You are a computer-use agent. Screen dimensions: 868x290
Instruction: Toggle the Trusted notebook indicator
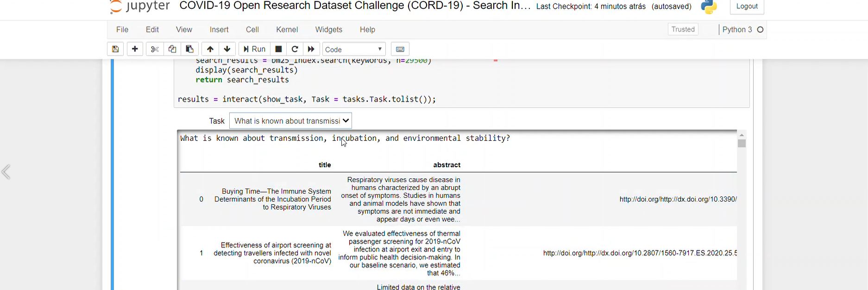coord(683,29)
